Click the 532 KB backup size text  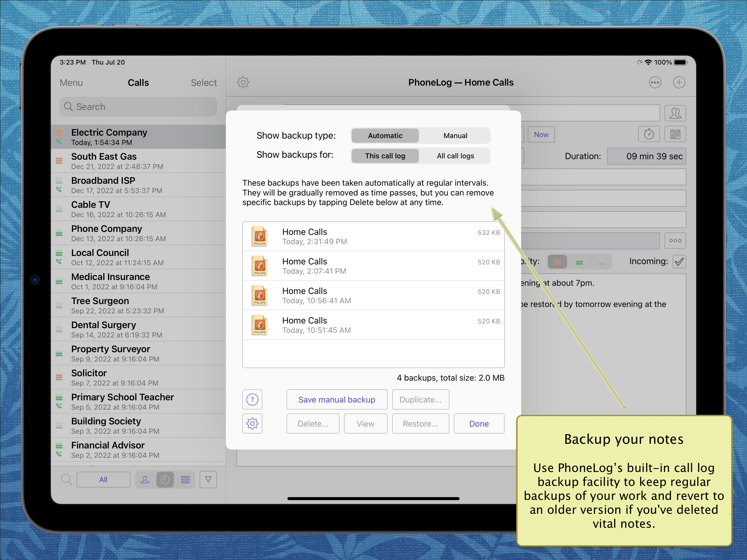point(489,233)
